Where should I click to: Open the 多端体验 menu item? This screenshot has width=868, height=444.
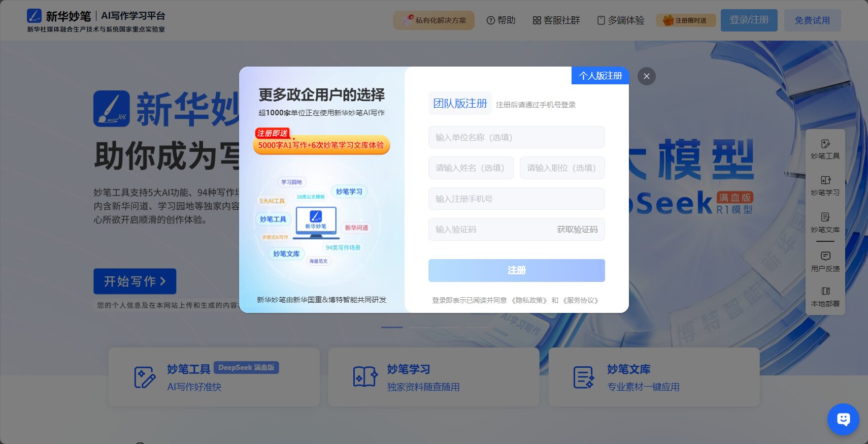(x=621, y=20)
